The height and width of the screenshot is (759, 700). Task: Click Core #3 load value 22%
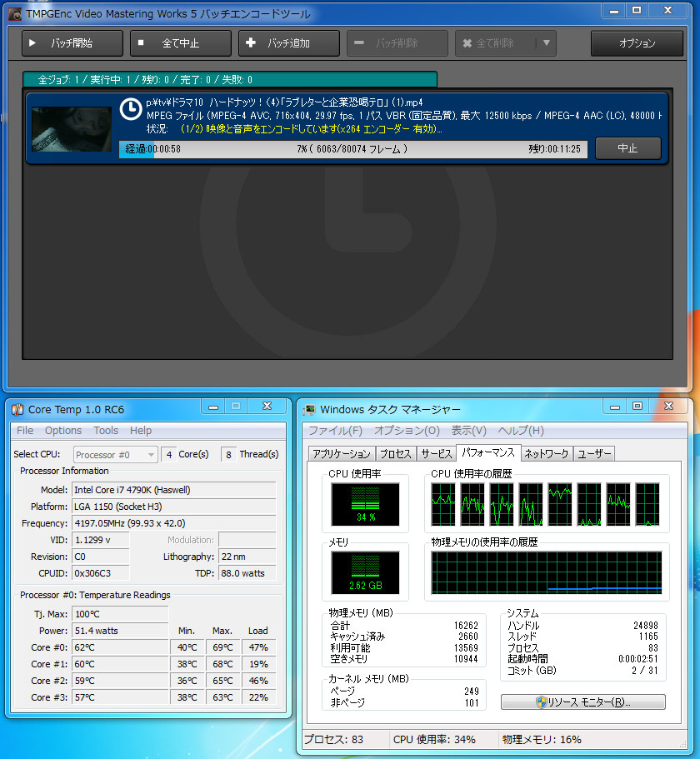[x=258, y=697]
